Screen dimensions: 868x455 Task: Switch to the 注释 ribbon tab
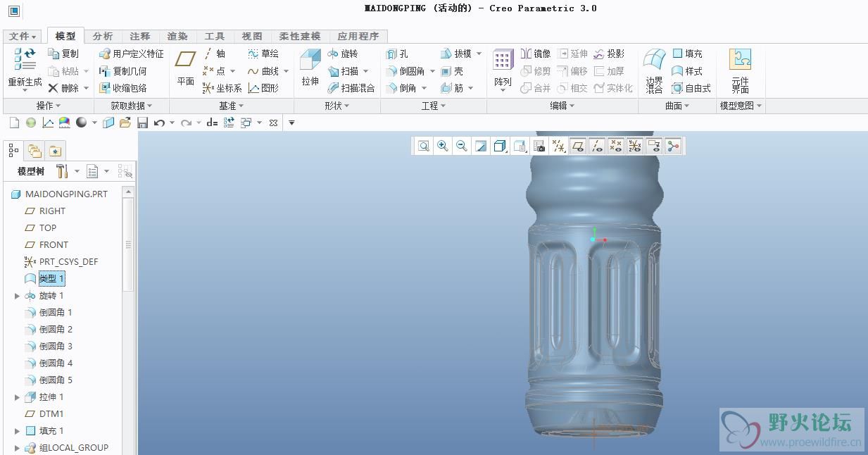(x=140, y=37)
